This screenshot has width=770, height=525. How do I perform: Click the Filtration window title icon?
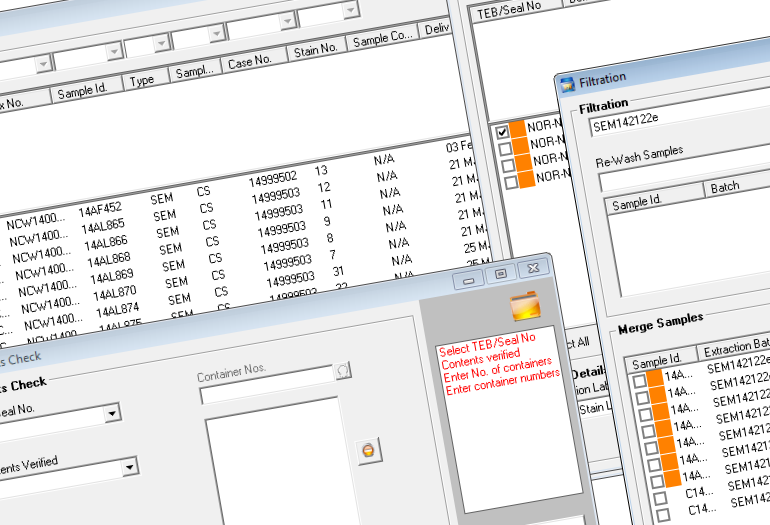567,79
